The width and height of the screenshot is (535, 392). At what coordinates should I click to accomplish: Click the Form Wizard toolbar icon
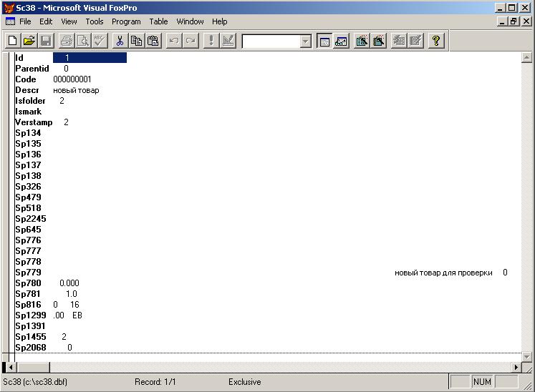pyautogui.click(x=362, y=41)
